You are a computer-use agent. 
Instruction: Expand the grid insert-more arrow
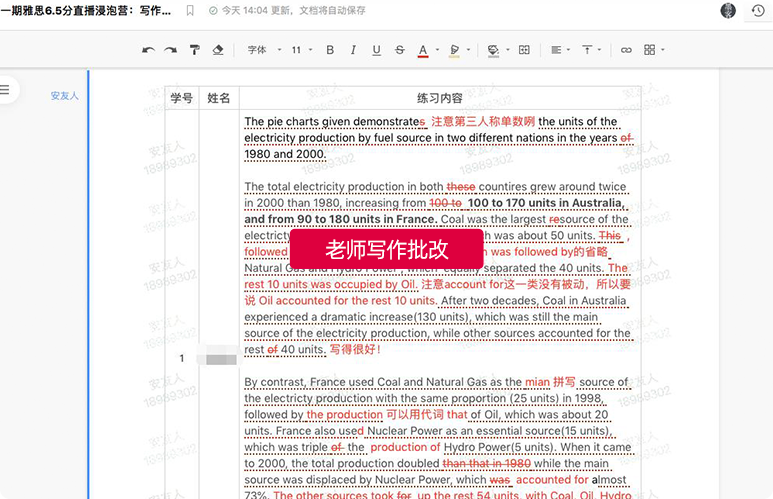coord(663,50)
